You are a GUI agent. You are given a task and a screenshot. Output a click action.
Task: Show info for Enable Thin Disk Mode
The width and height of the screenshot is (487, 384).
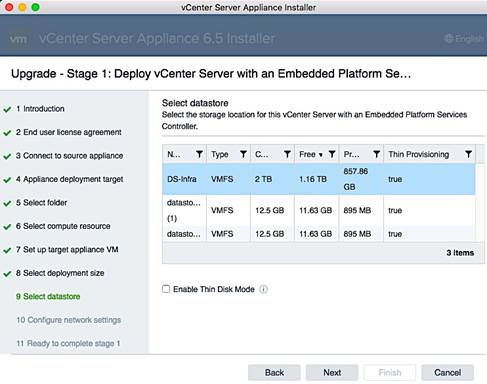[263, 289]
